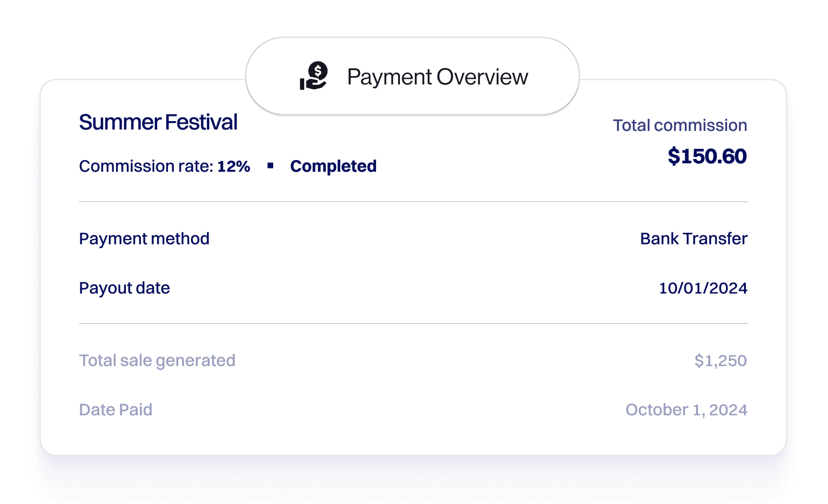Click the Total commission label
The height and width of the screenshot is (504, 828).
[x=680, y=125]
